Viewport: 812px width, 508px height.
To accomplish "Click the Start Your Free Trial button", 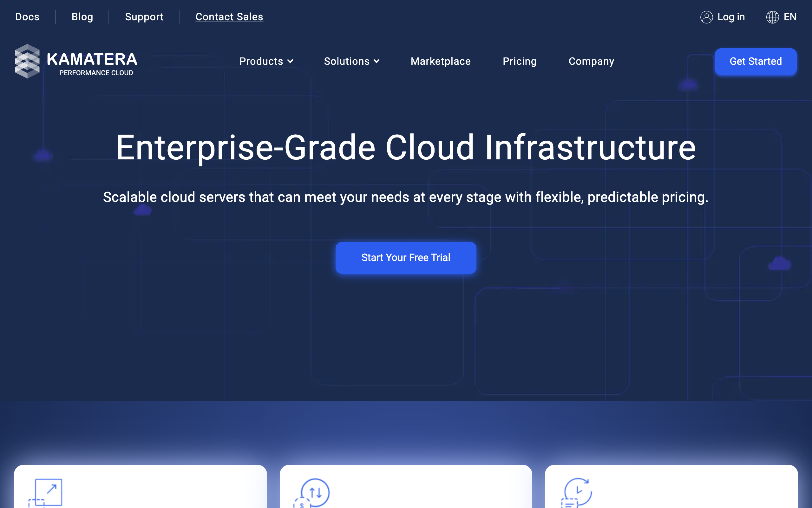I will click(406, 258).
